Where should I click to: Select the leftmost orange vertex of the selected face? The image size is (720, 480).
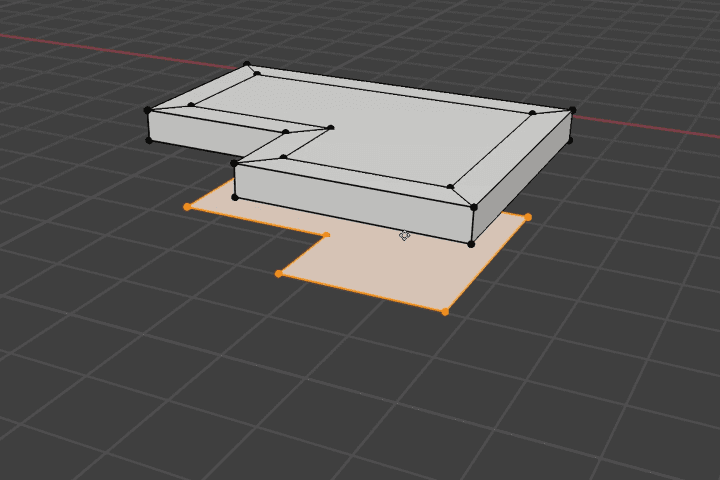[187, 207]
